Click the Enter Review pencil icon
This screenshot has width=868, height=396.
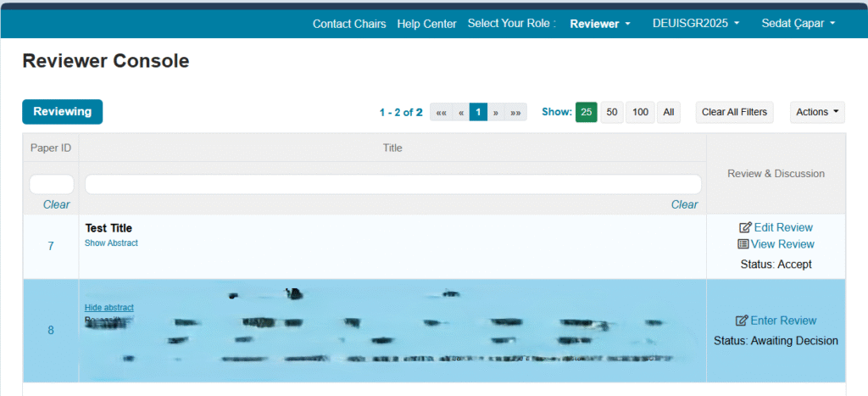coord(742,321)
